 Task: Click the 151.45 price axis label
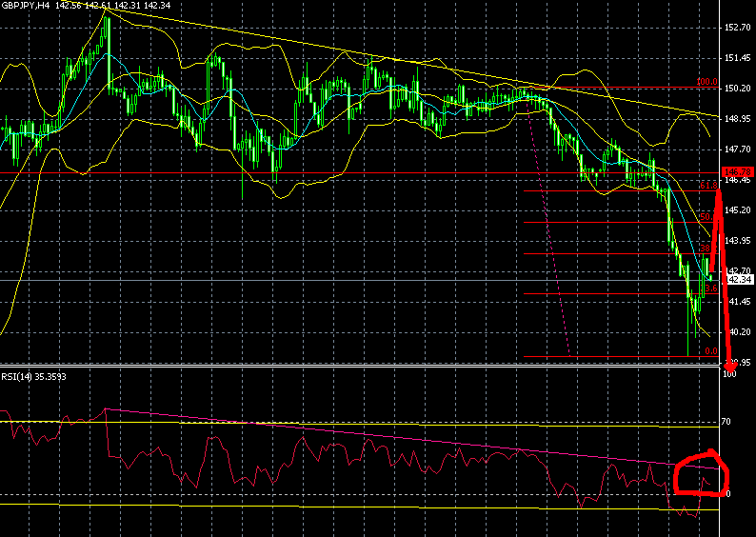point(738,58)
